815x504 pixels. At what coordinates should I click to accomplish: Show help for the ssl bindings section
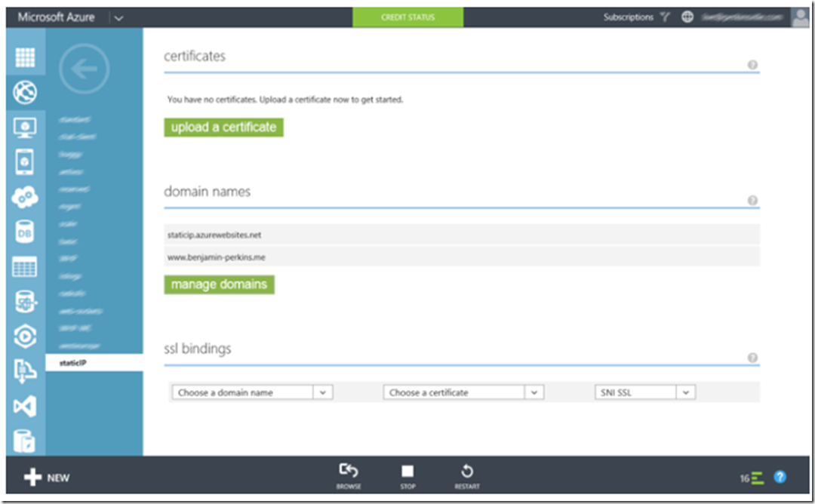pos(752,358)
